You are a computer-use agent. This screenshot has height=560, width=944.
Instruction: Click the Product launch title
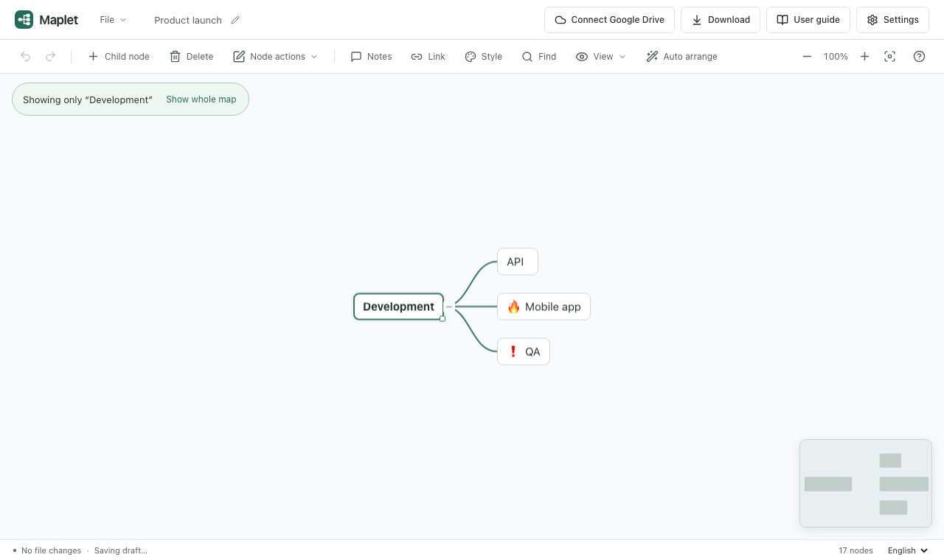point(188,20)
